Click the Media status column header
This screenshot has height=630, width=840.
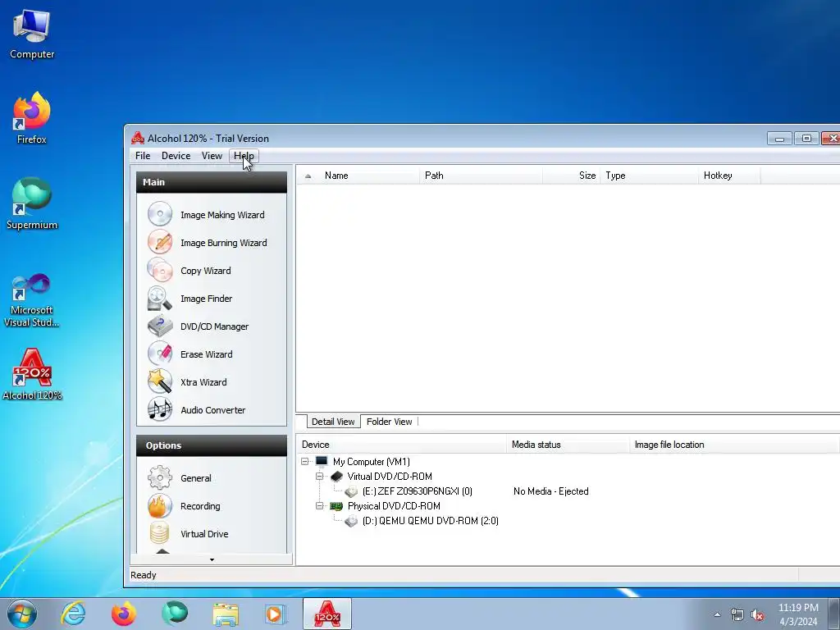point(568,445)
